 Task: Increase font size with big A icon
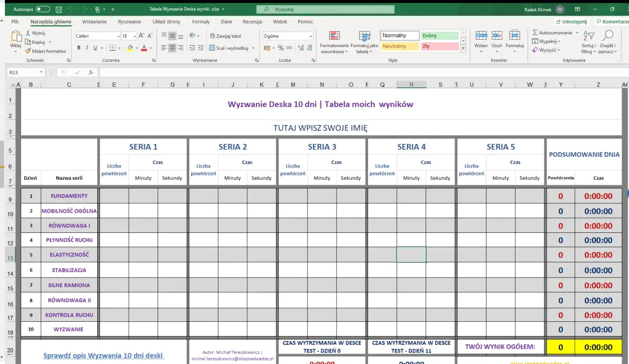point(142,36)
